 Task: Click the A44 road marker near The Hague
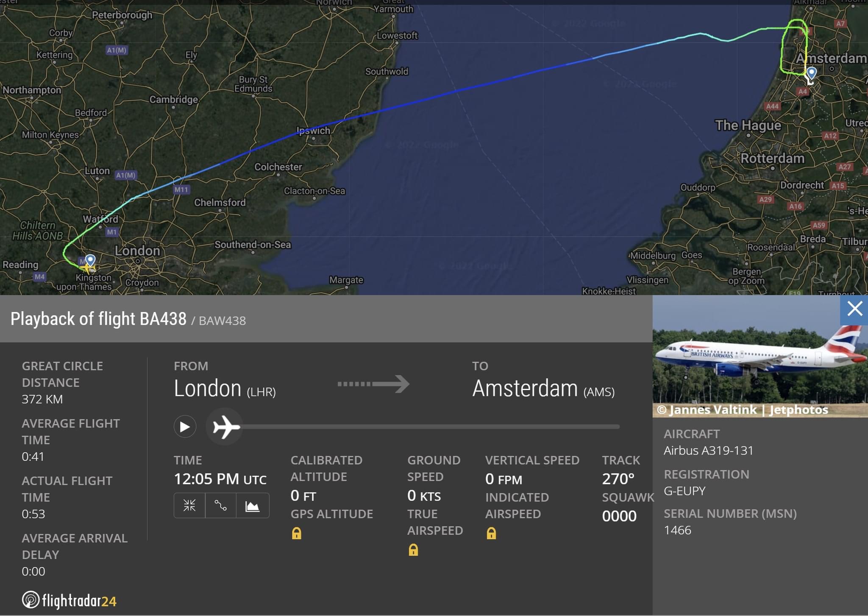[x=772, y=106]
